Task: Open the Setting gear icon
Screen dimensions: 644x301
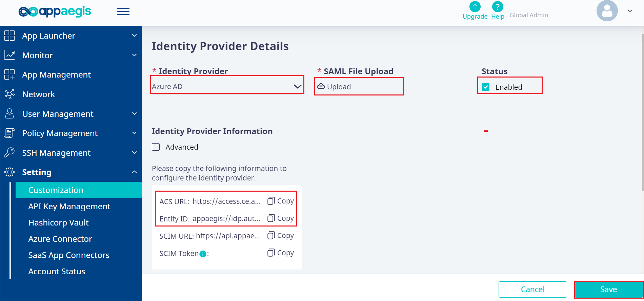Action: tap(9, 172)
